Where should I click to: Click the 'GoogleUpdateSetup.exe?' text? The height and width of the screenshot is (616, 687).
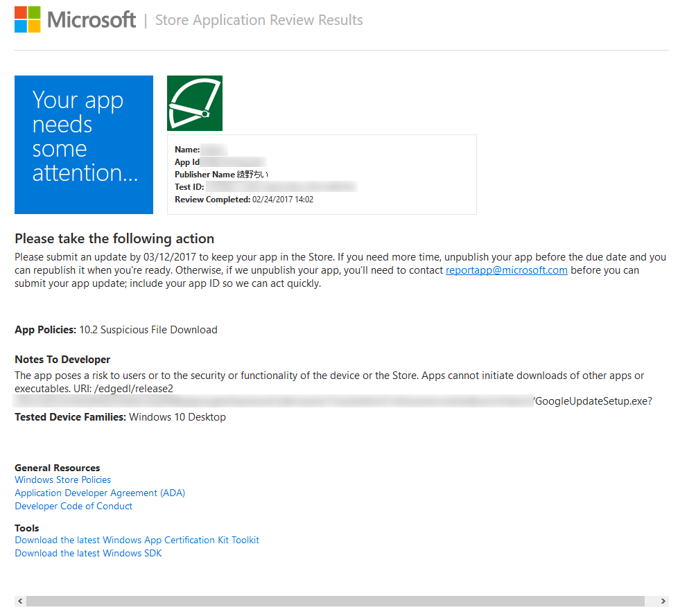[x=593, y=401]
